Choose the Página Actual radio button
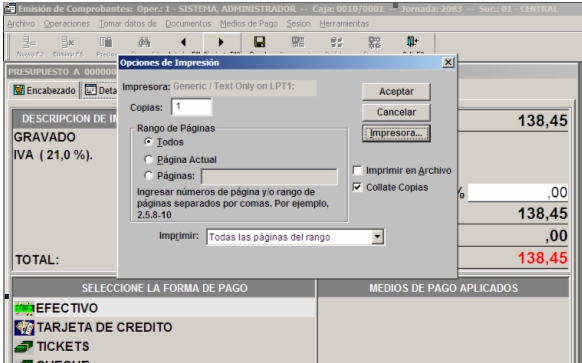Viewport: 582px width, 363px height. 148,160
